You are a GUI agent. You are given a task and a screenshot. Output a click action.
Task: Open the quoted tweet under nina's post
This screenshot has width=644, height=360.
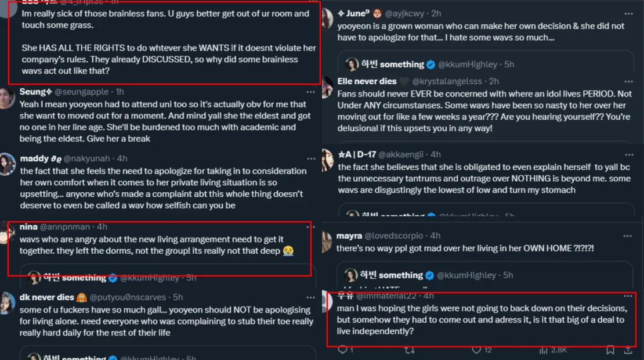pyautogui.click(x=162, y=278)
